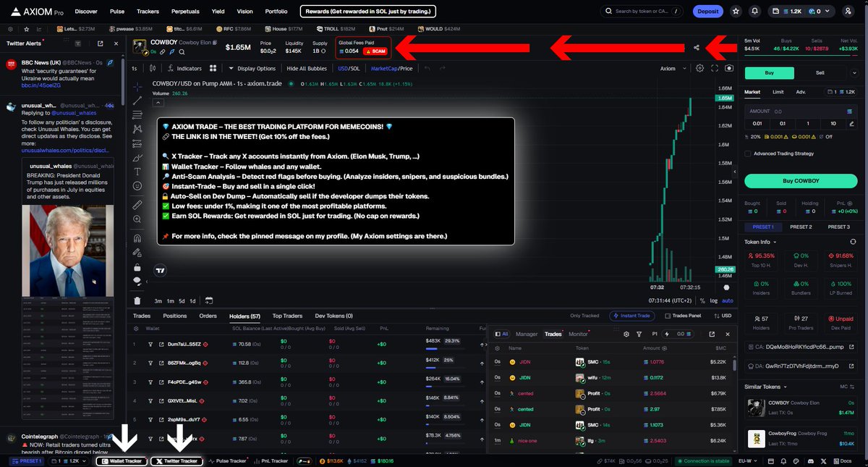Enable auto scale on chart
The height and width of the screenshot is (467, 868).
728,300
